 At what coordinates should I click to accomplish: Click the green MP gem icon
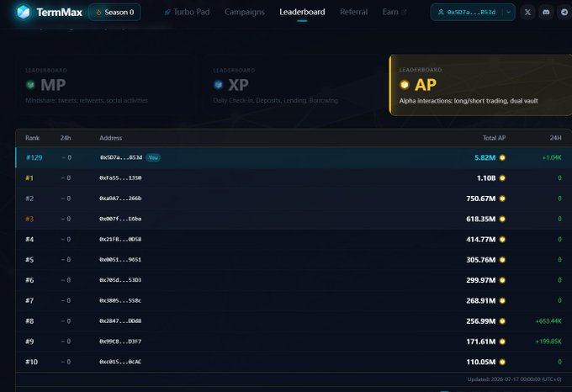pos(30,85)
